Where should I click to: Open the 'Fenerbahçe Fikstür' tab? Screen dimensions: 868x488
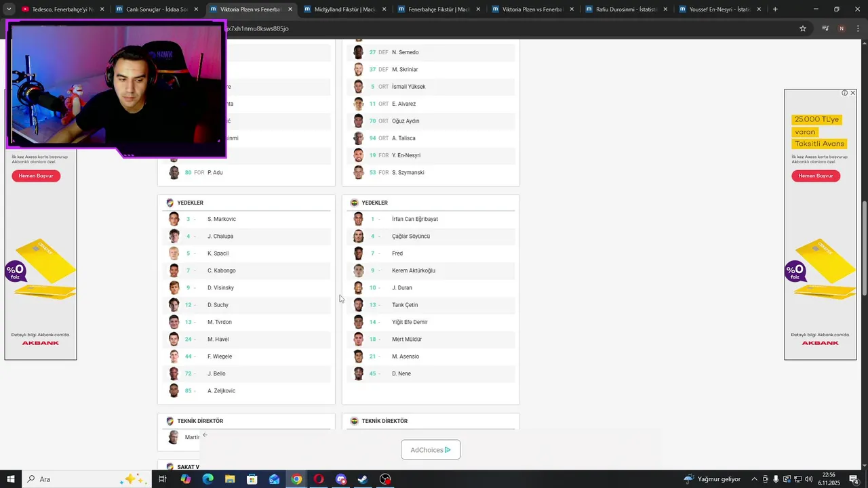pyautogui.click(x=439, y=9)
